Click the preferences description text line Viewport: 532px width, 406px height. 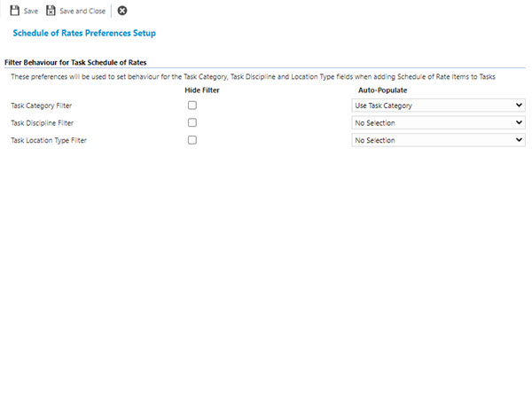252,77
